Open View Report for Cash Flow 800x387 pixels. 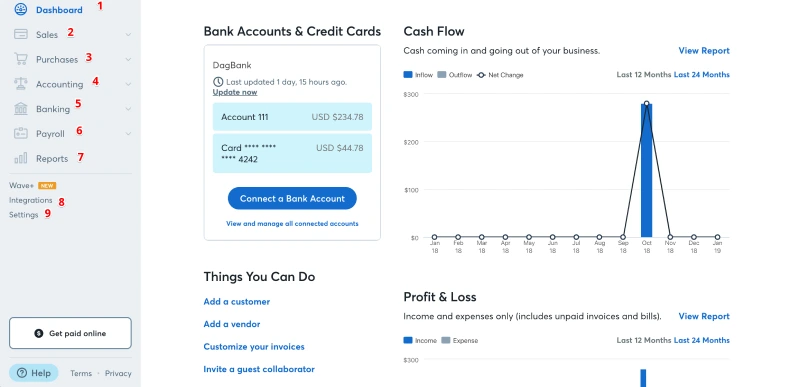point(704,50)
